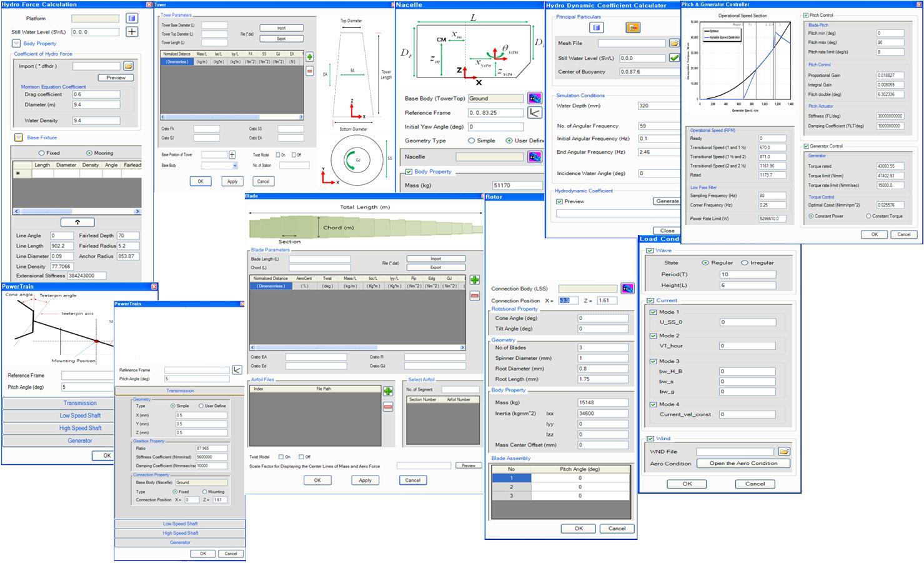
Task: Click the plus icon beside Still Water Level
Action: point(132,31)
